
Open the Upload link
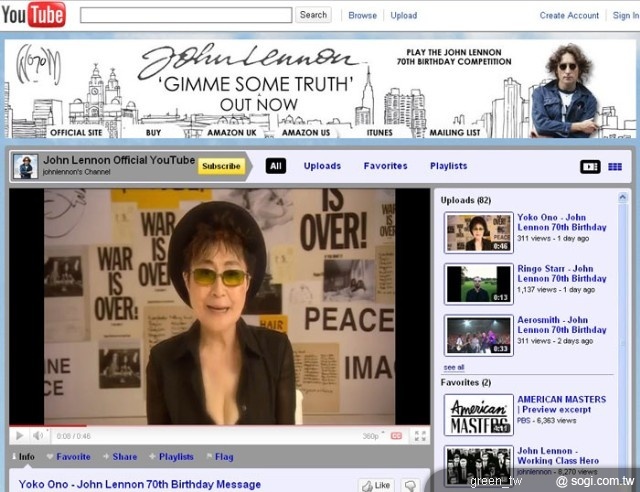point(404,15)
